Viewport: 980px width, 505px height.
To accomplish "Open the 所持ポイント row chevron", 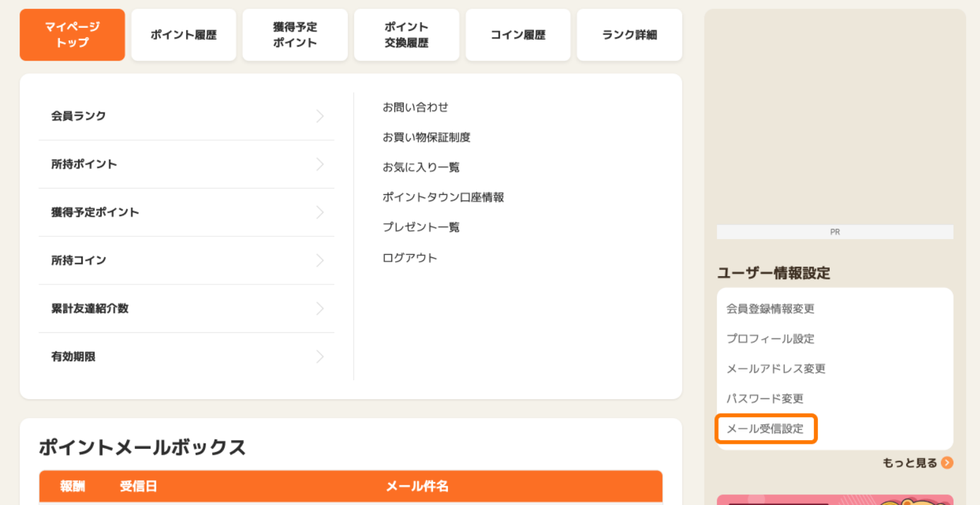I will click(x=320, y=164).
